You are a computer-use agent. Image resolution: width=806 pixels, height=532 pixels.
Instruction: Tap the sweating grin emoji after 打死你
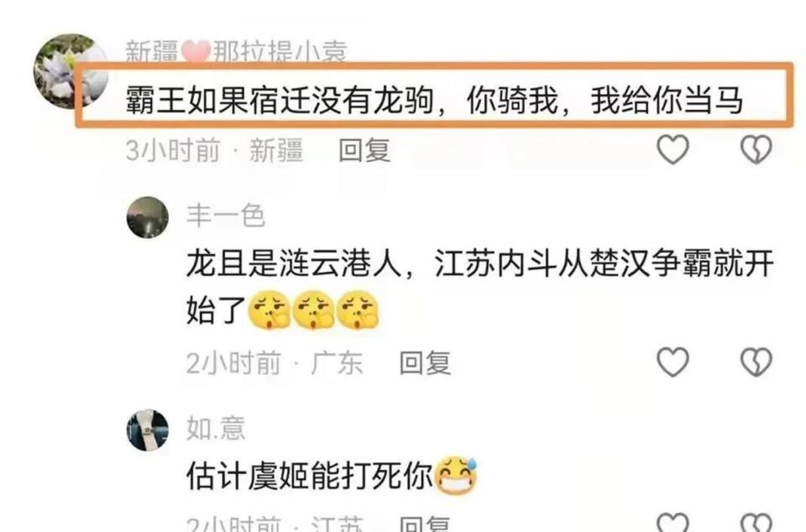click(456, 475)
